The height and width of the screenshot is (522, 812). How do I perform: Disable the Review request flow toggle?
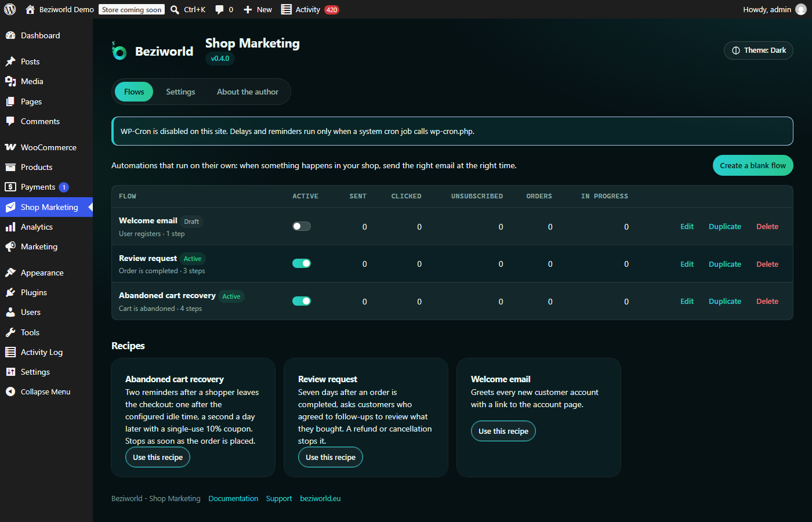pos(302,263)
